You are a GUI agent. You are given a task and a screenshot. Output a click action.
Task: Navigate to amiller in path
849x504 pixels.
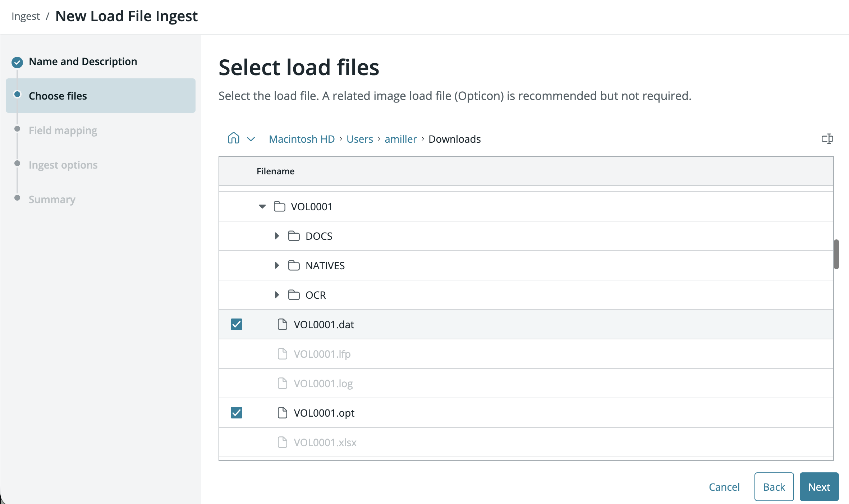(401, 139)
